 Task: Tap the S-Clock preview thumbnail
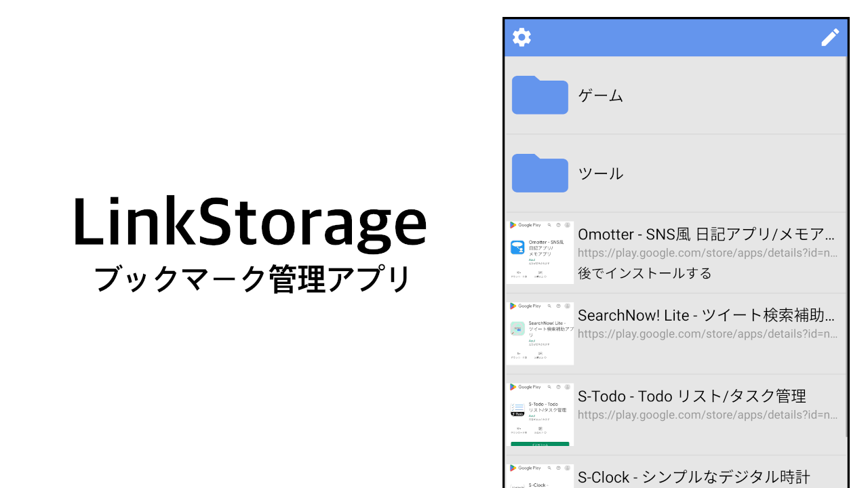coord(540,476)
